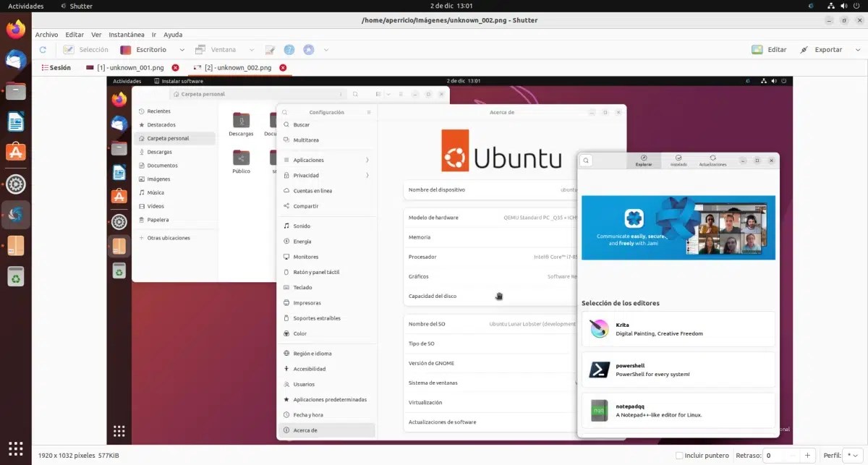Increase the Retraso delay with plus
The height and width of the screenshot is (465, 868).
coord(808,455)
